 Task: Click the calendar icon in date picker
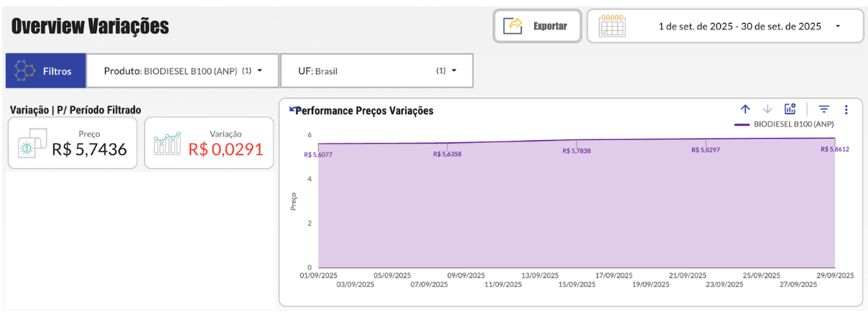(612, 26)
